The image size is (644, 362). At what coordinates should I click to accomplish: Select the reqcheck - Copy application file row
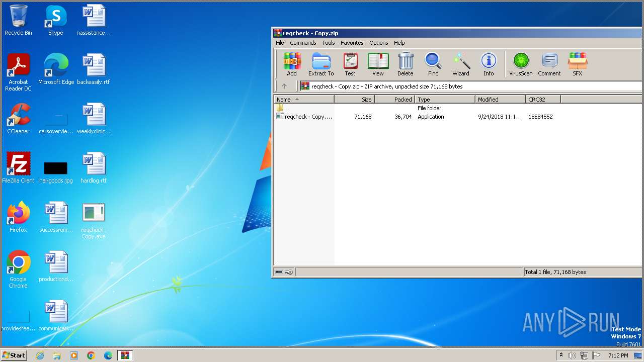(x=458, y=117)
